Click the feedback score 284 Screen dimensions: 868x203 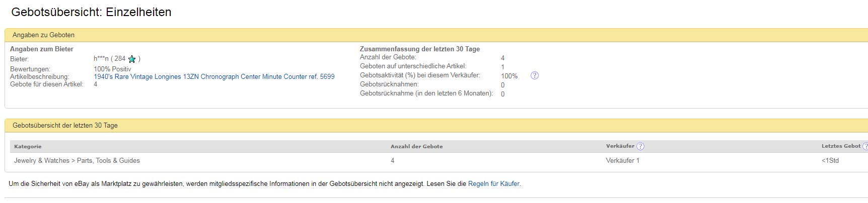120,59
